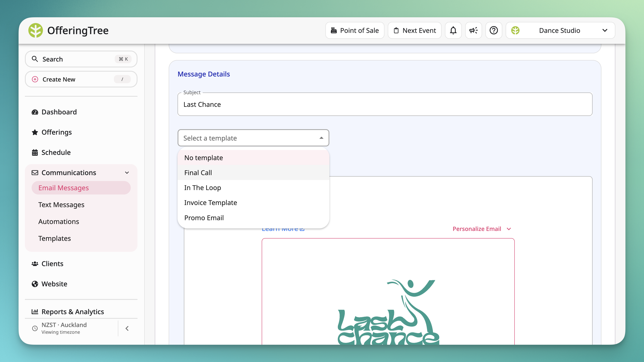Screen dimensions: 644x362
Task: Open the notifications bell
Action: click(x=453, y=31)
